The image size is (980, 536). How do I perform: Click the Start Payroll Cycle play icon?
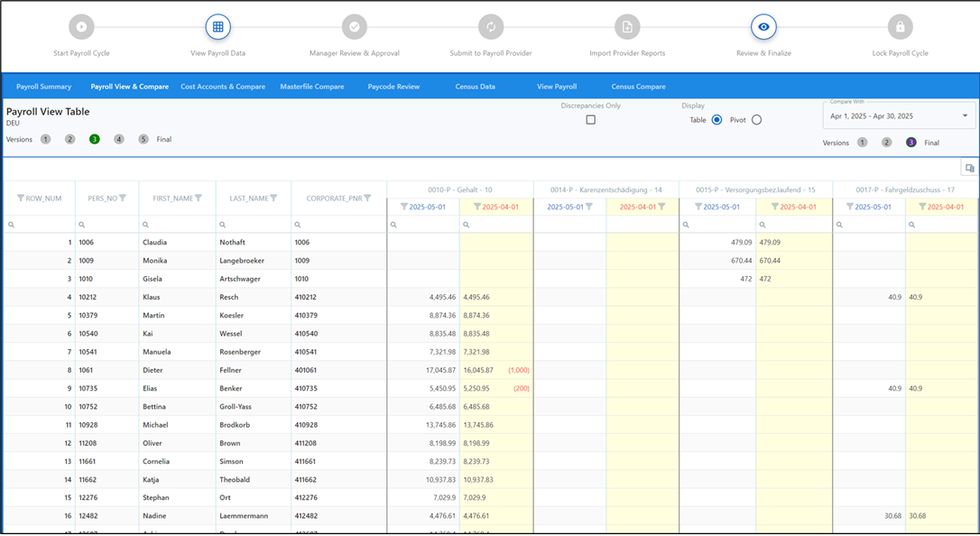(x=81, y=26)
